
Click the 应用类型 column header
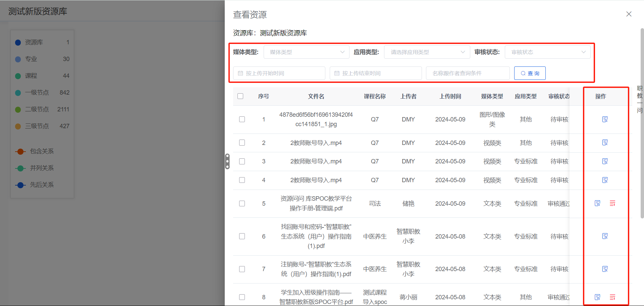[526, 96]
